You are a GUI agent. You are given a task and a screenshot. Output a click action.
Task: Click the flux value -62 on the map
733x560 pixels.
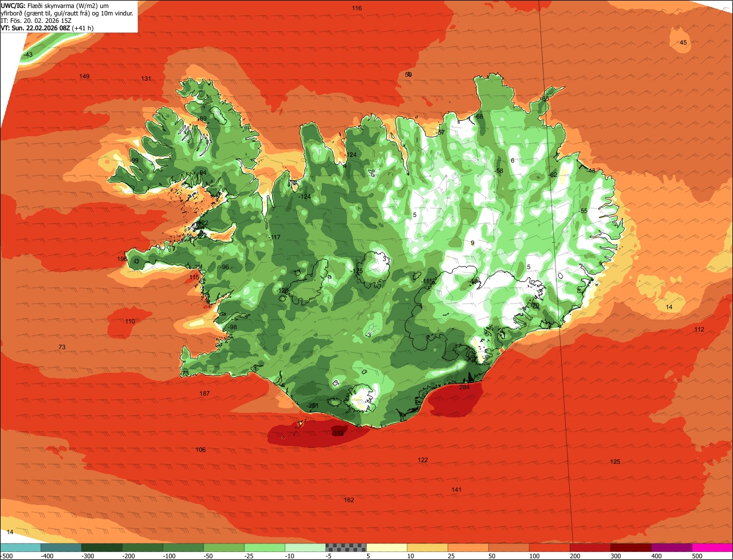553,175
